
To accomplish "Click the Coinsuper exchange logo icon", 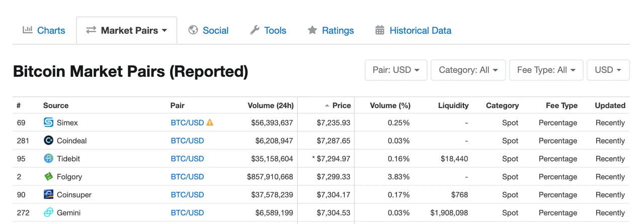I will pyautogui.click(x=48, y=195).
